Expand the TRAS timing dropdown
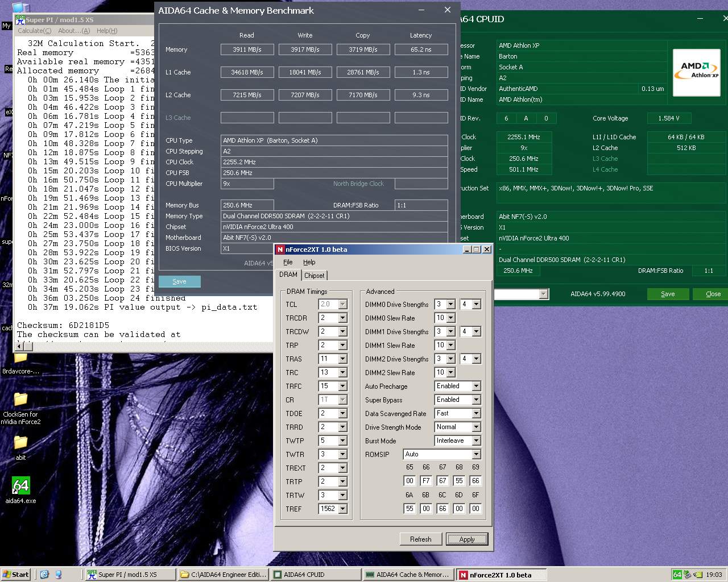 (x=342, y=359)
